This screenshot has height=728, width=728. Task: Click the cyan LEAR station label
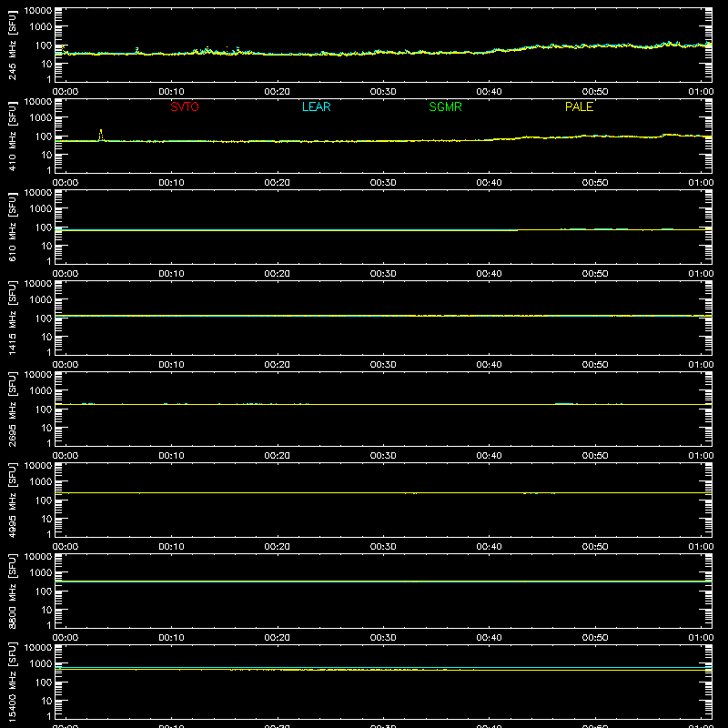[316, 106]
